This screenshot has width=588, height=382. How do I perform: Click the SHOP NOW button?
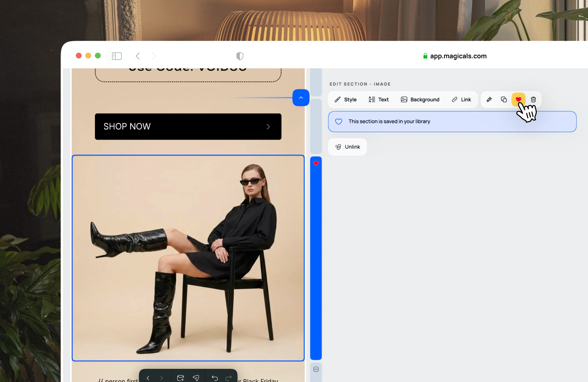[x=188, y=126]
